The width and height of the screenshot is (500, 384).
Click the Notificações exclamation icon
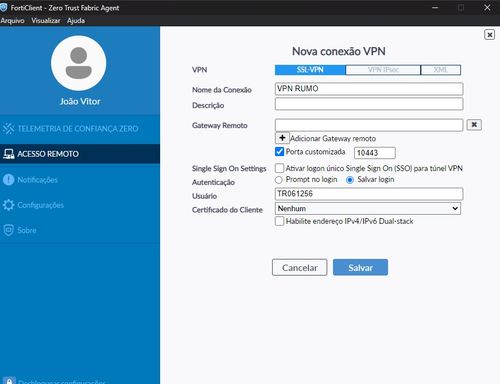coord(9,180)
